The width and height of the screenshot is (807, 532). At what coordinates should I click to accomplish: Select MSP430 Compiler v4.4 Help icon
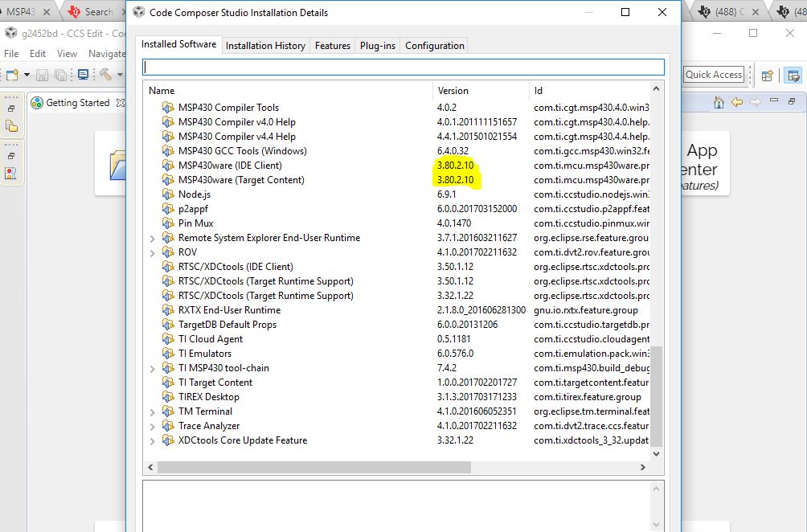pos(168,136)
